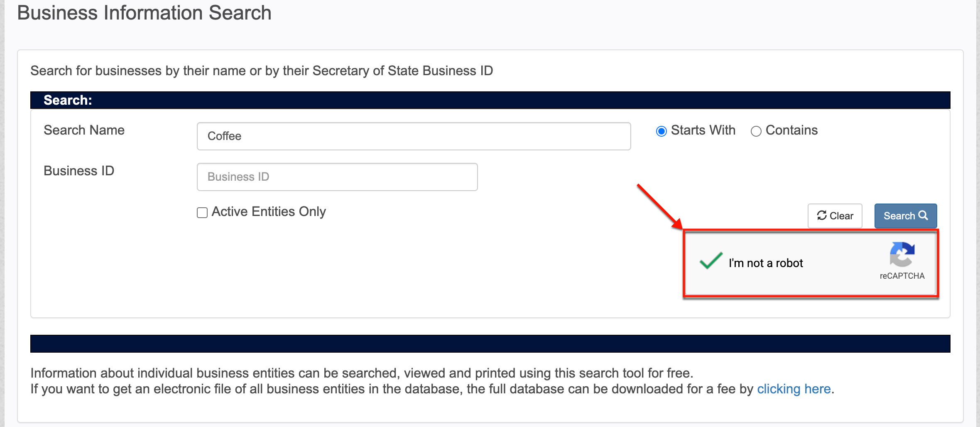Click the Business ID label

click(79, 171)
